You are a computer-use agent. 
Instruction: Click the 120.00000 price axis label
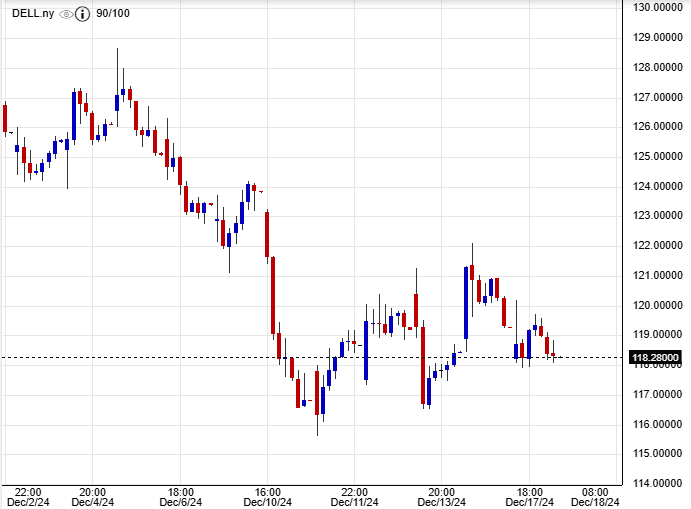click(x=658, y=305)
